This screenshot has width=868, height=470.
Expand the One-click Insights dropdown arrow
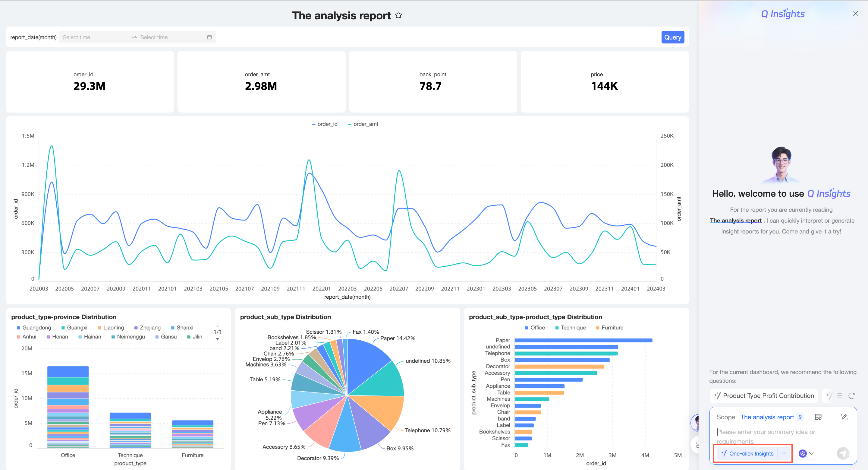point(784,453)
